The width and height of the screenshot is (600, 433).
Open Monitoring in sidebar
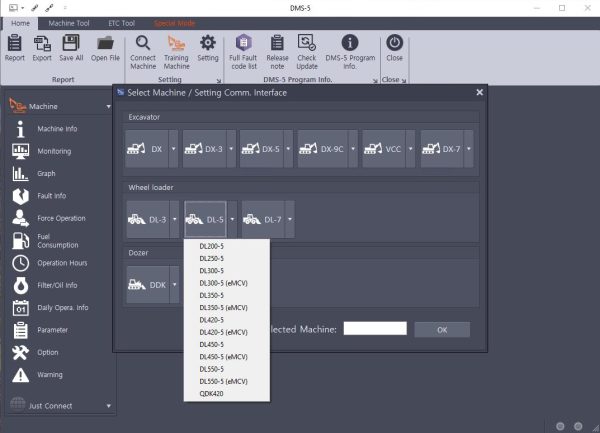coord(54,151)
